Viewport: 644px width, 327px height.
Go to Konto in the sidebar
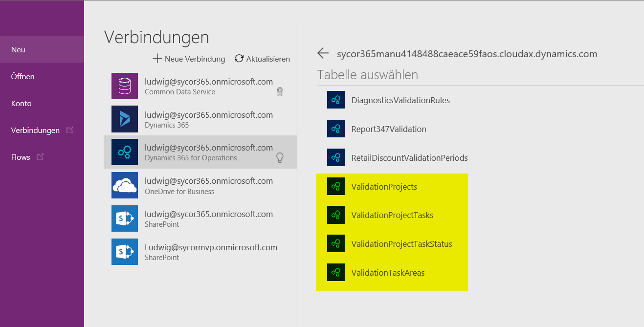(x=21, y=103)
